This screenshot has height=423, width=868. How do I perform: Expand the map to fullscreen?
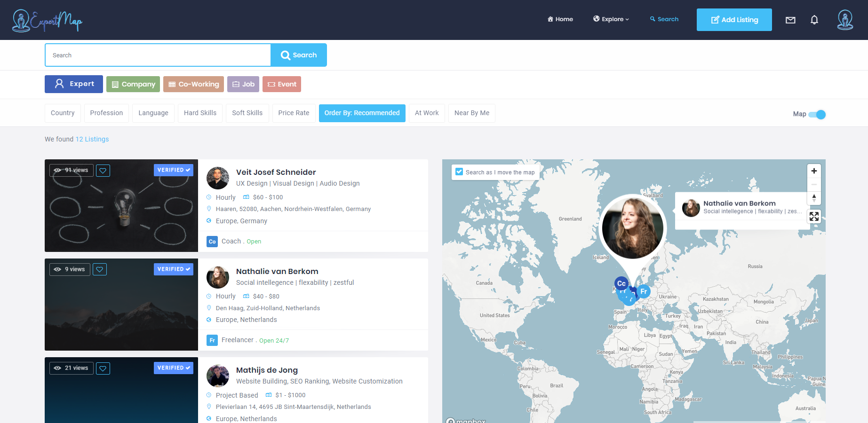(814, 216)
